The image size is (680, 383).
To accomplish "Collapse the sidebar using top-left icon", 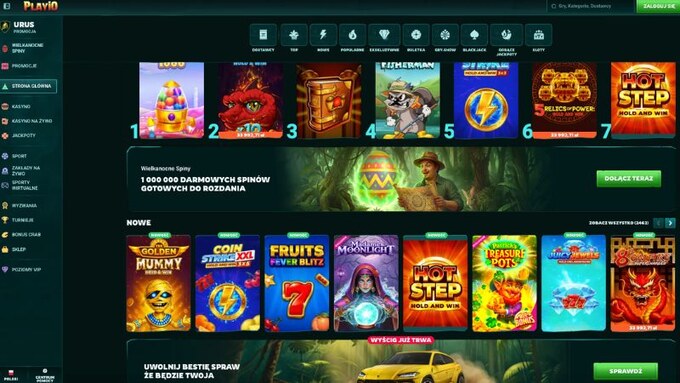I will (7, 6).
